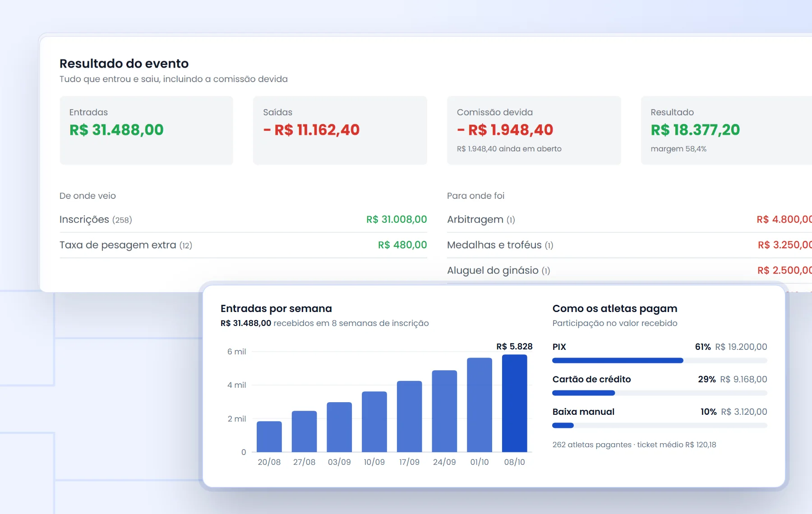Screen dimensions: 812x514
Task: Click the Cartão de crédito progress bar
Action: point(660,393)
